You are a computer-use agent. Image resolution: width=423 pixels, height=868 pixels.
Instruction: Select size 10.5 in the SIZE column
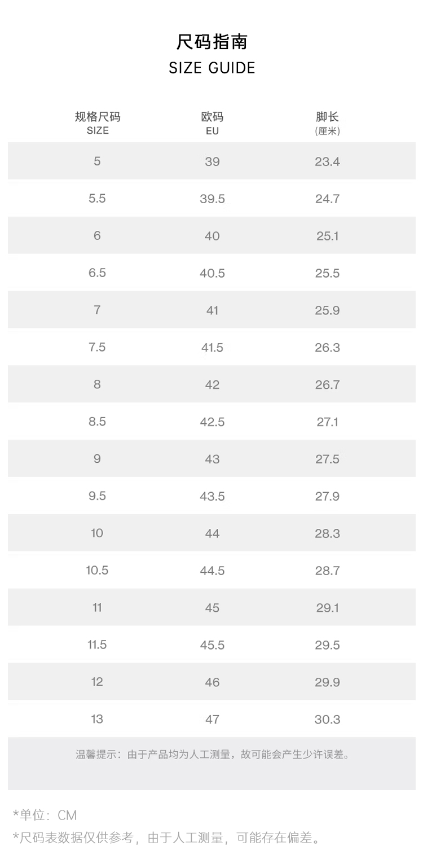pos(97,571)
